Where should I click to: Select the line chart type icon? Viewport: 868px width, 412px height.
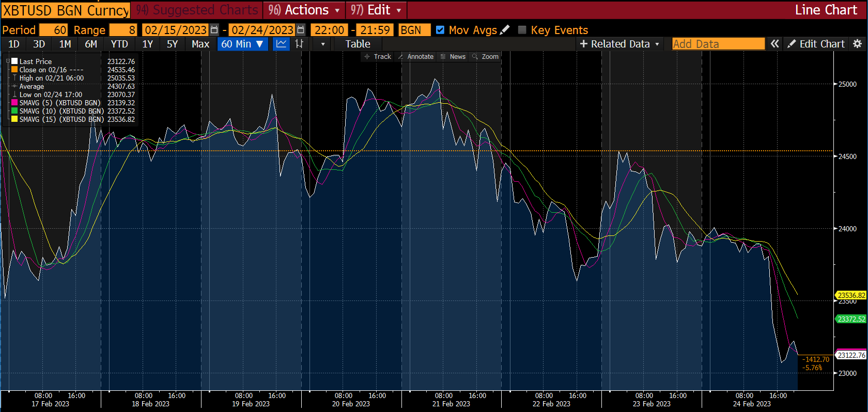[281, 44]
